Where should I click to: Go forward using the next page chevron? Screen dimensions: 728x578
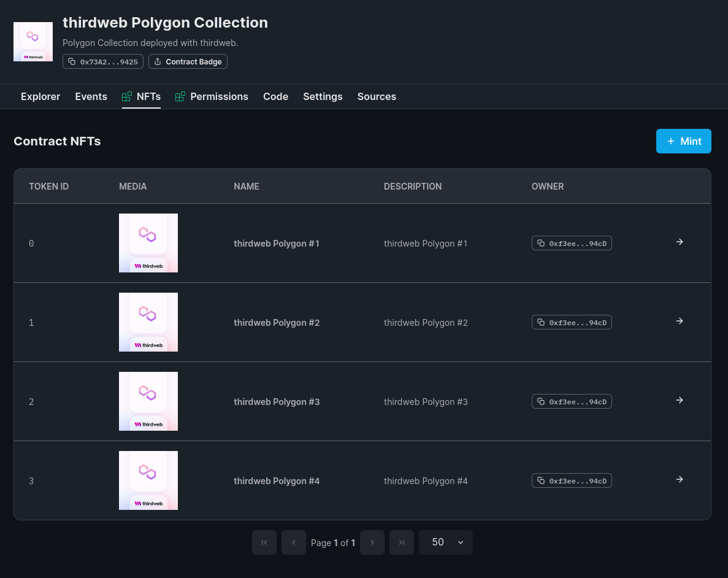tap(372, 542)
